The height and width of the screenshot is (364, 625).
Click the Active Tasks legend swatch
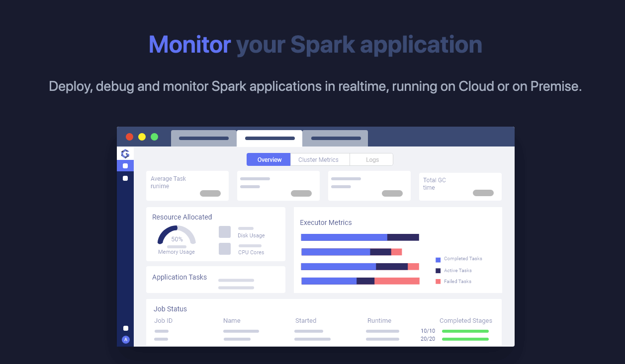[x=438, y=271]
